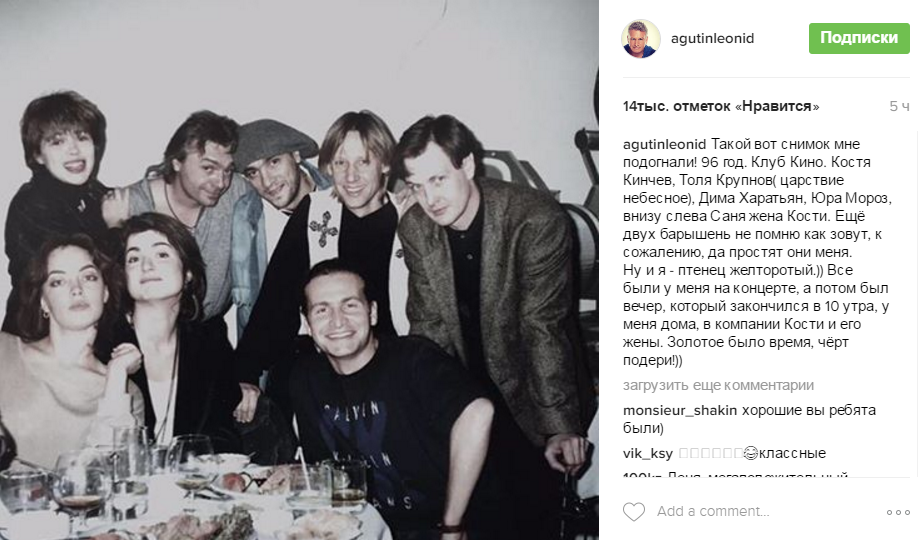The width and height of the screenshot is (918, 540).
Task: Open vik_ksy's profile from the comment
Action: pos(648,453)
